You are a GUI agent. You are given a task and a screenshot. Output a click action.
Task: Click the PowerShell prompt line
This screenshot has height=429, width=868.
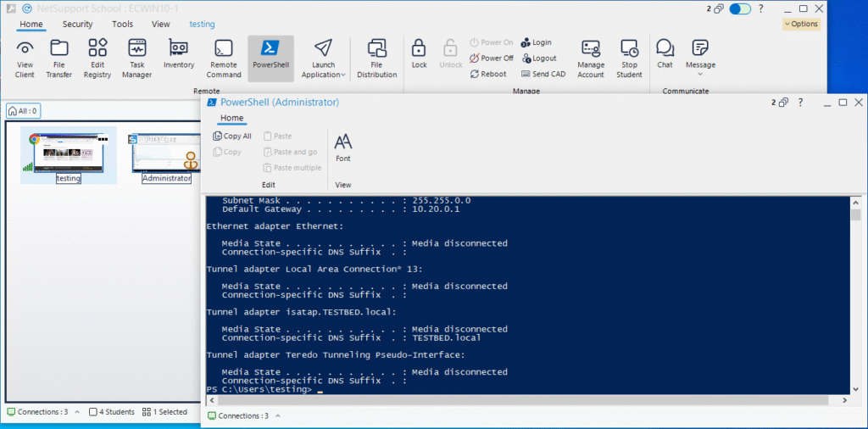pyautogui.click(x=264, y=390)
